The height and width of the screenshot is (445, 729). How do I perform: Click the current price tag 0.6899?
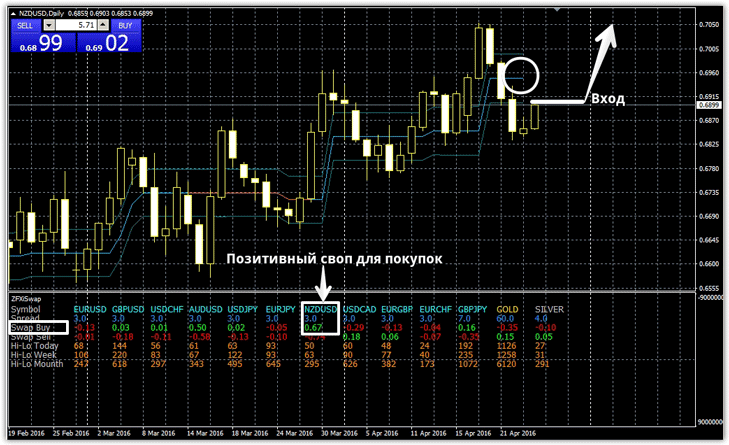click(x=709, y=105)
